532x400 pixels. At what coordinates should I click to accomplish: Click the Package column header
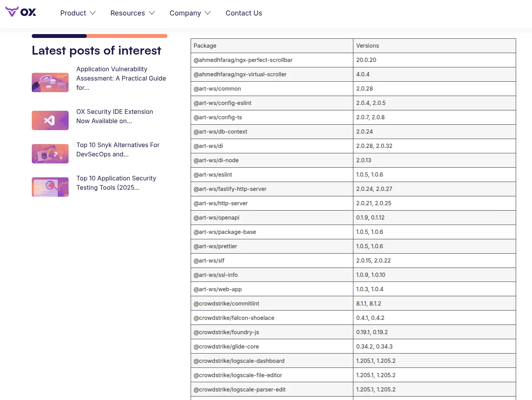pyautogui.click(x=272, y=46)
